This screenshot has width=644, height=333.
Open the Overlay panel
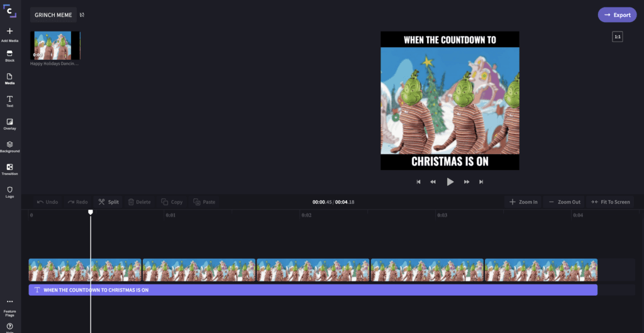pyautogui.click(x=10, y=124)
